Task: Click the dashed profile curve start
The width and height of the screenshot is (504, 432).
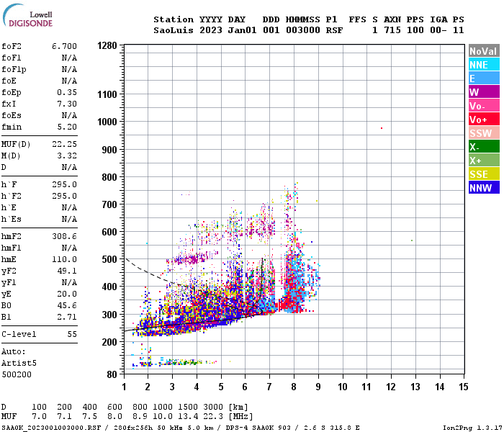Action: tap(127, 258)
